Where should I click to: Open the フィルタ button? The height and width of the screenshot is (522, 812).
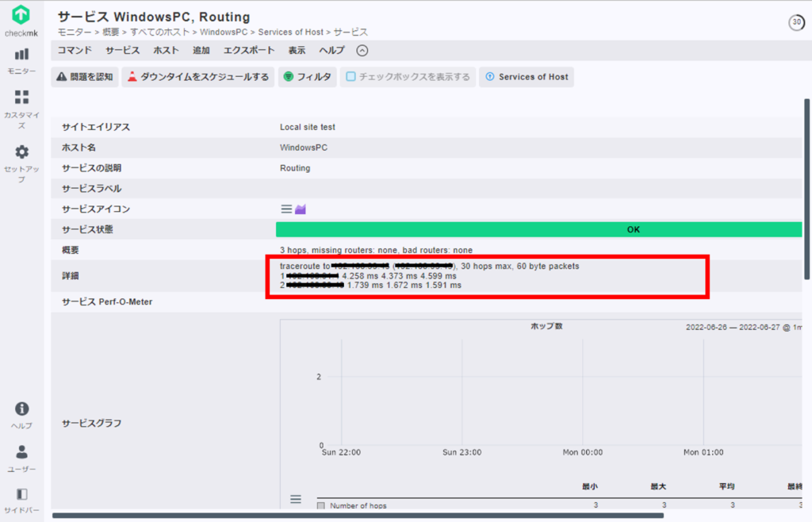click(308, 77)
